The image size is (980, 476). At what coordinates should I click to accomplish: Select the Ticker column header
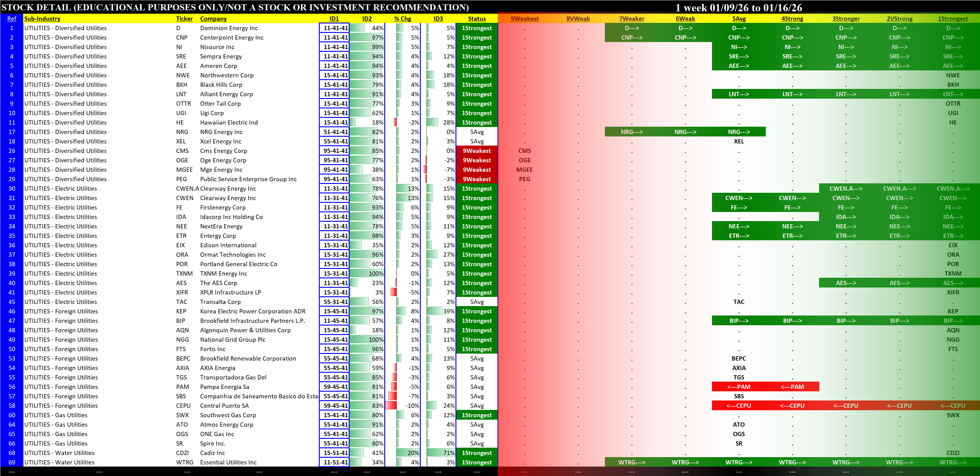[184, 19]
